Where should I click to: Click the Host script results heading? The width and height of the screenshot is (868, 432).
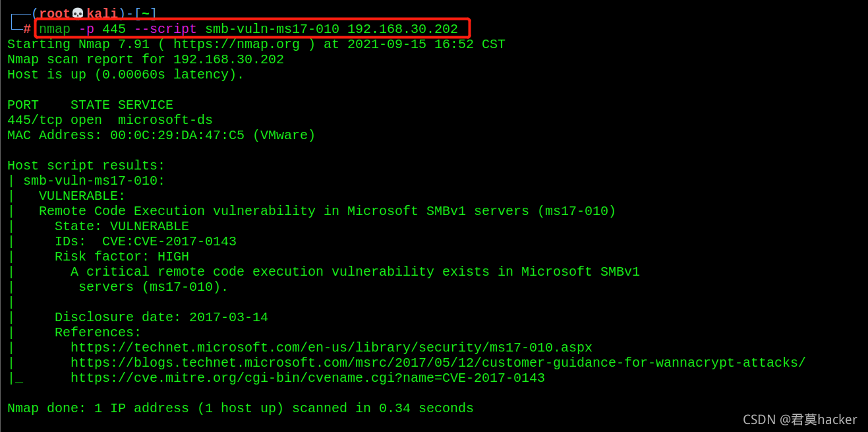point(86,166)
